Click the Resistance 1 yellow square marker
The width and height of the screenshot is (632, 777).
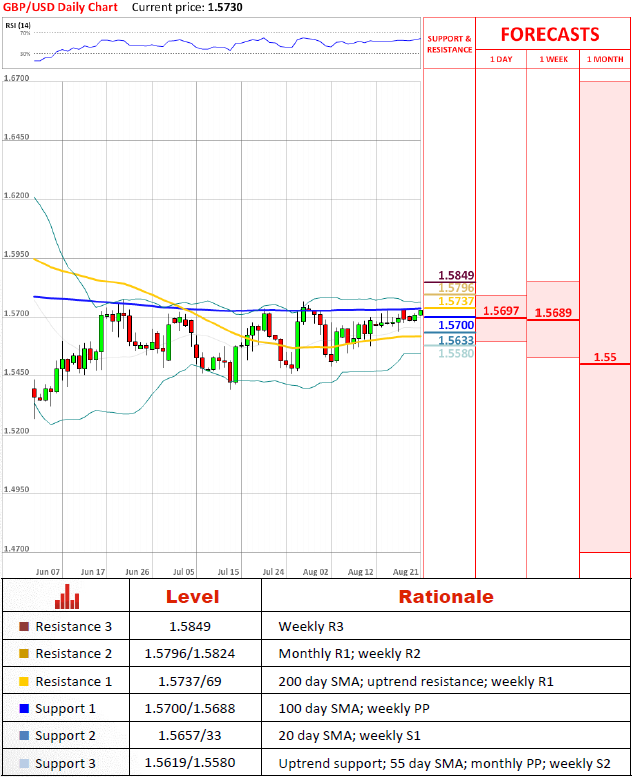(x=24, y=681)
